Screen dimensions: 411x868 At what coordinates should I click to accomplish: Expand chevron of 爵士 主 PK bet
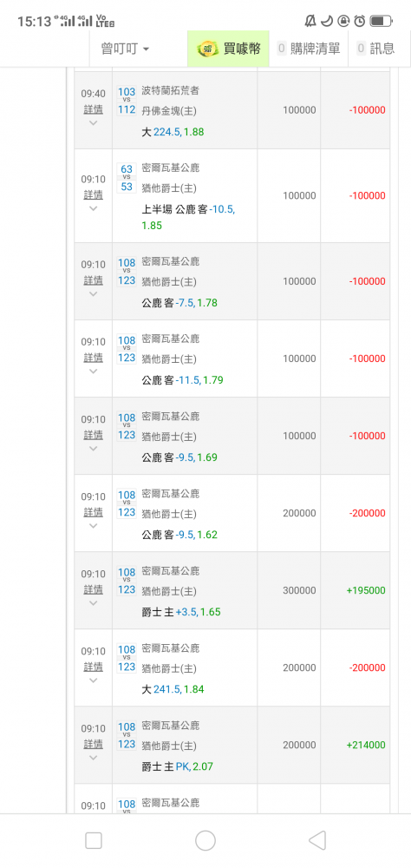click(x=93, y=758)
